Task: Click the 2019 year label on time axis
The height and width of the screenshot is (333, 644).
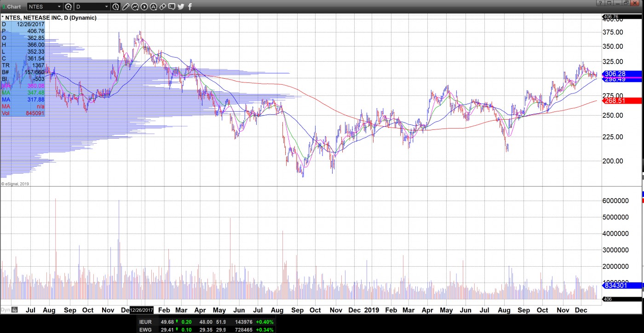Action: (371, 310)
